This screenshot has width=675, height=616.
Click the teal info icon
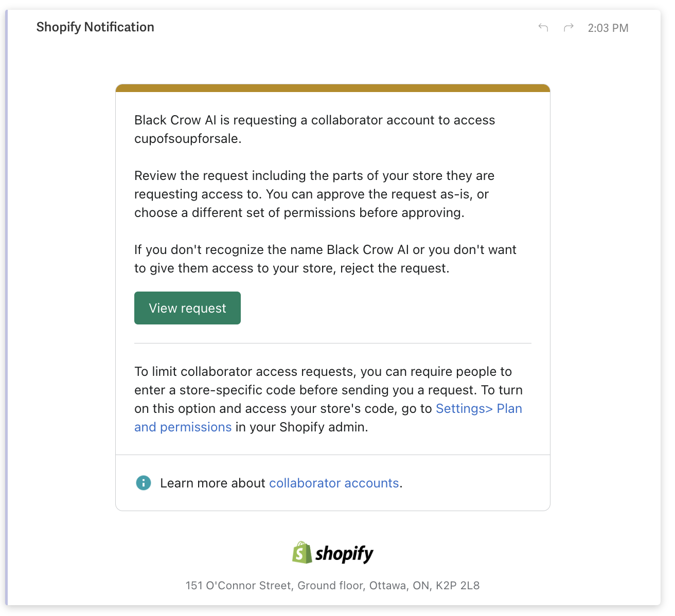point(143,483)
